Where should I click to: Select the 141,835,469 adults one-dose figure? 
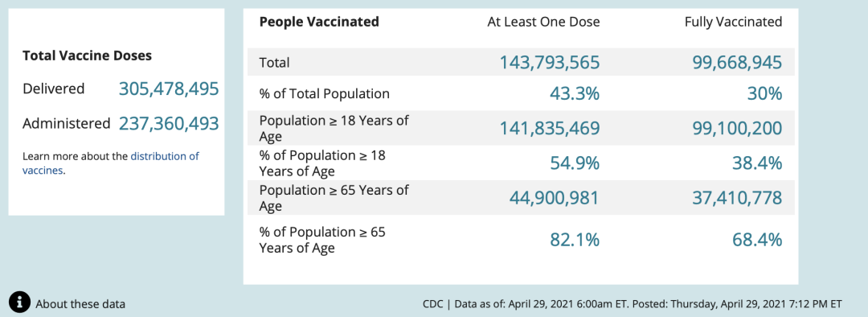point(550,129)
